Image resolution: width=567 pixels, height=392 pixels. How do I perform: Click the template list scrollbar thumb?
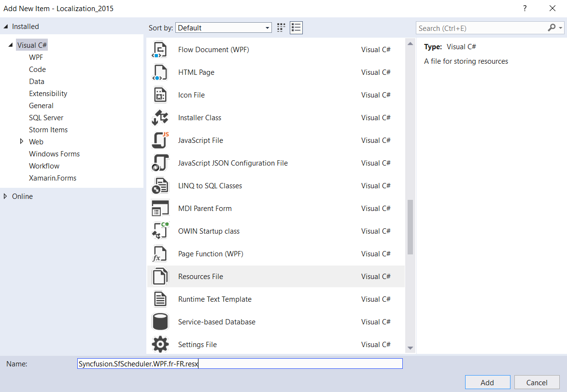pyautogui.click(x=410, y=227)
